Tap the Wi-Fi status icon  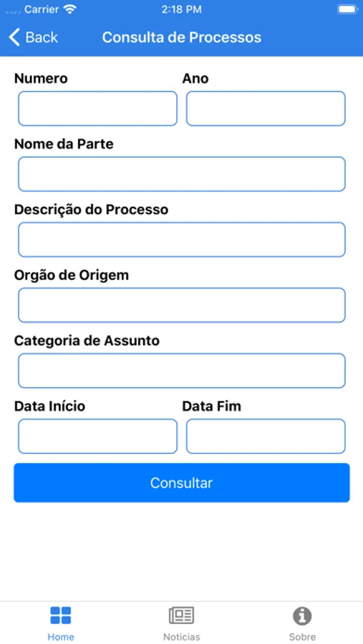click(x=70, y=10)
